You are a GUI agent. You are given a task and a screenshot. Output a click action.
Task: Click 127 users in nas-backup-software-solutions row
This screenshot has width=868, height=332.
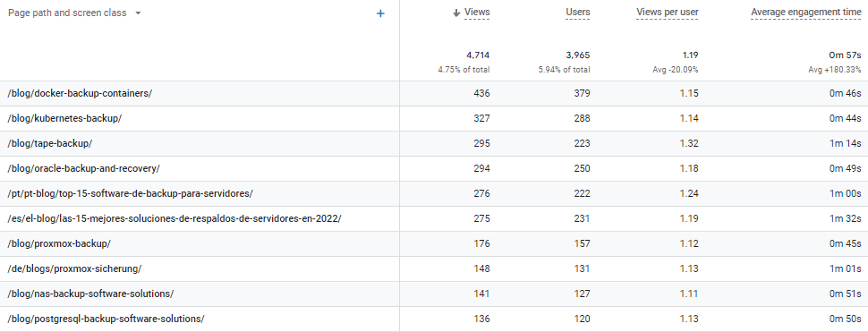582,294
